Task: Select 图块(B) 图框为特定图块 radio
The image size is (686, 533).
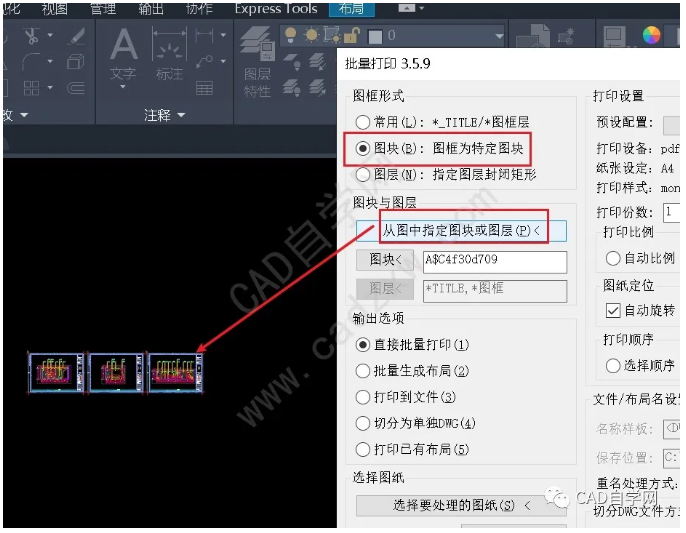Action: 362,148
